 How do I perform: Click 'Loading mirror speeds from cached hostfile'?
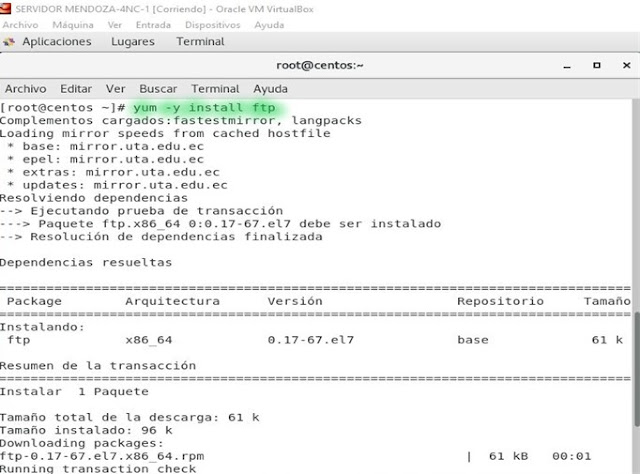165,134
